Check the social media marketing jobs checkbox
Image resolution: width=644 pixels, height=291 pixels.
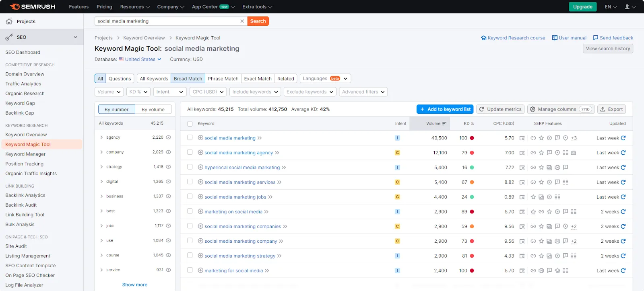[190, 197]
